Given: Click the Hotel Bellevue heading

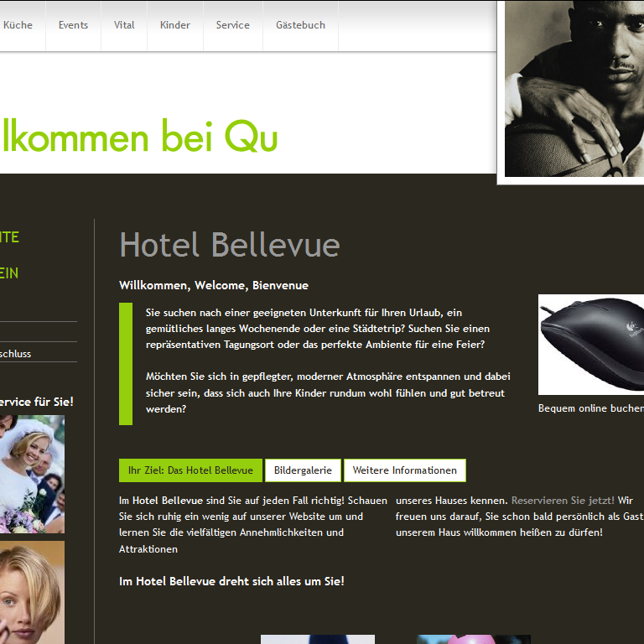Looking at the screenshot, I should click(230, 245).
